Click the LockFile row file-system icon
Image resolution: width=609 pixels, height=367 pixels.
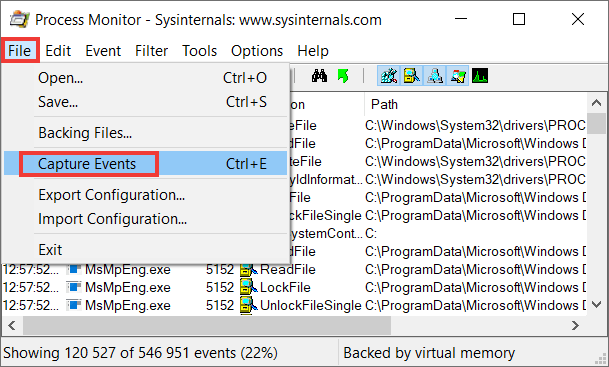249,287
